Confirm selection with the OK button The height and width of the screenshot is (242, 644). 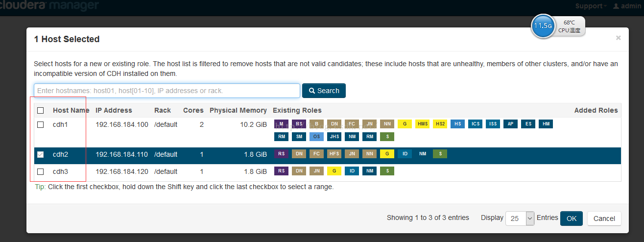point(572,218)
